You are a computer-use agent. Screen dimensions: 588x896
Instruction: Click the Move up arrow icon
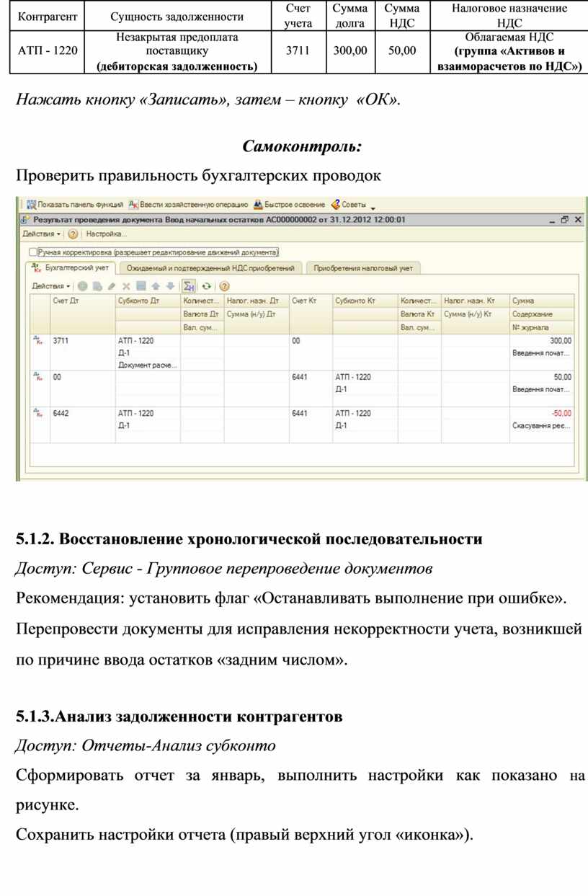click(156, 286)
